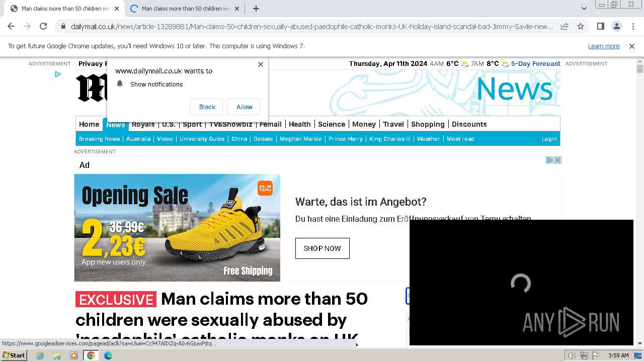Open Microsoft Edge from taskbar
This screenshot has width=644, height=362.
tap(108, 355)
